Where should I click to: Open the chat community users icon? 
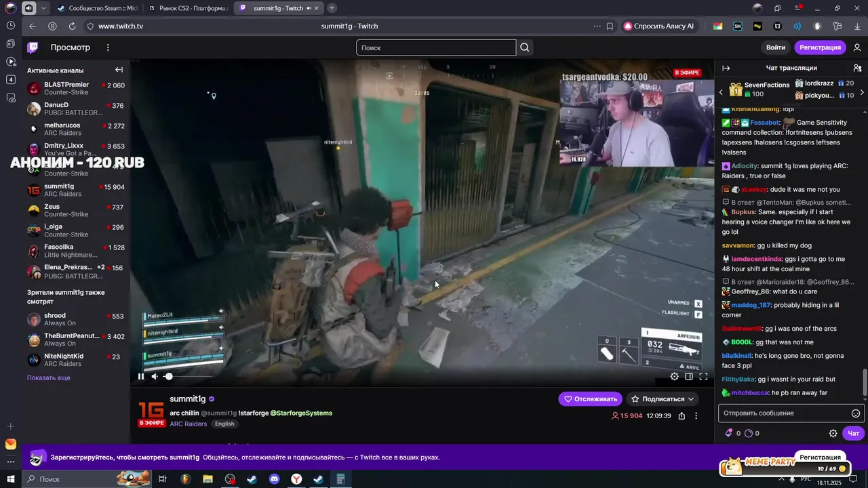857,68
